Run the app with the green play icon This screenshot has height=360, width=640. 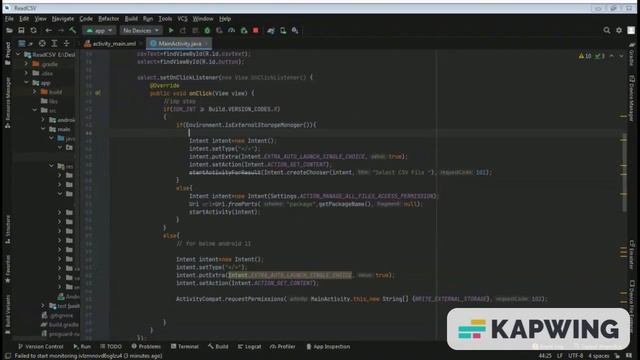(x=171, y=31)
